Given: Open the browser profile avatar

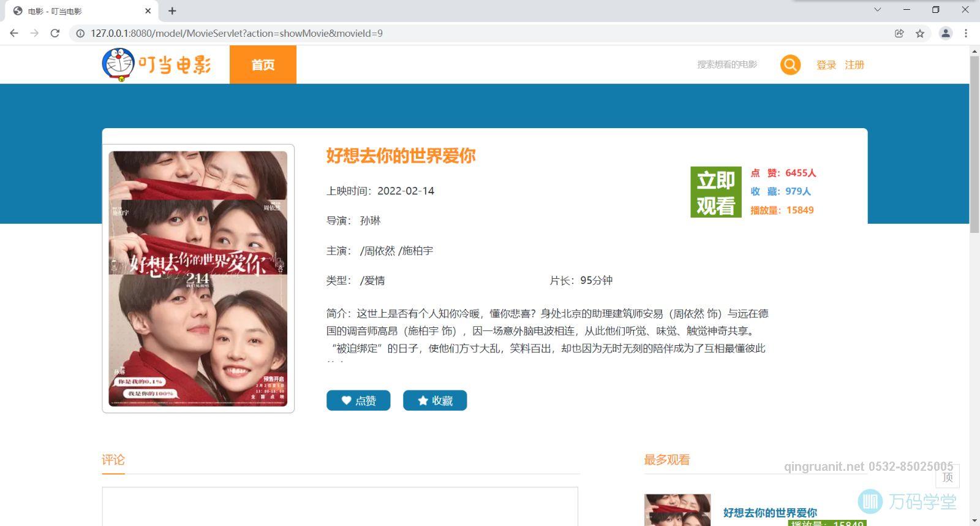Looking at the screenshot, I should click(x=946, y=33).
